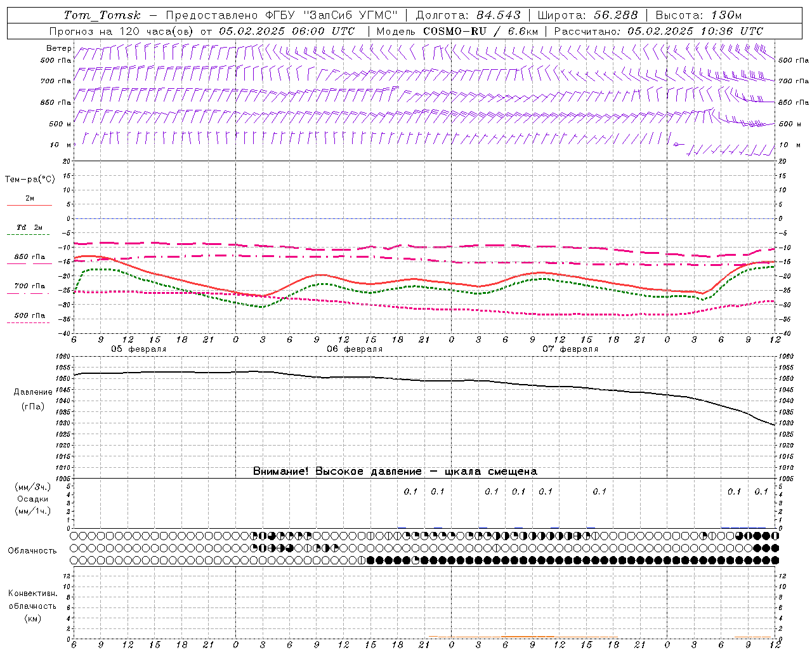Viewport: 812px width, 650px height.
Task: Click the blue zero-degree reference line
Action: pyautogui.click(x=424, y=218)
